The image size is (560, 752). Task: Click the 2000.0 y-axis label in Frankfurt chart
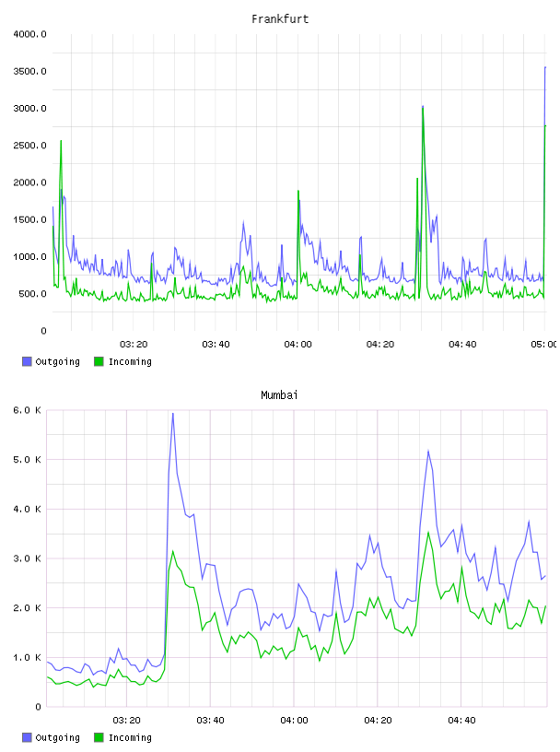29,182
